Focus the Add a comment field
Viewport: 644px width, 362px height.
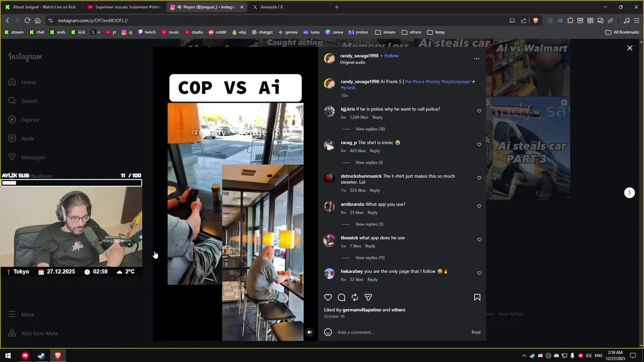point(401,332)
